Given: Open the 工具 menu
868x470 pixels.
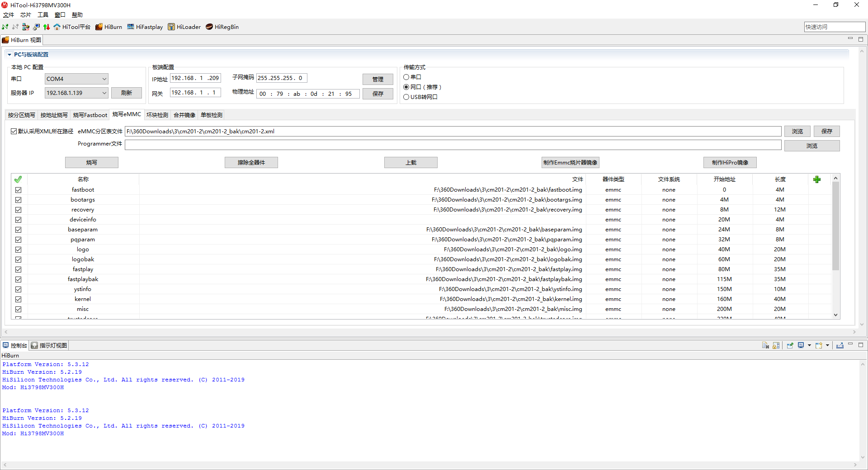Looking at the screenshot, I should click(43, 15).
